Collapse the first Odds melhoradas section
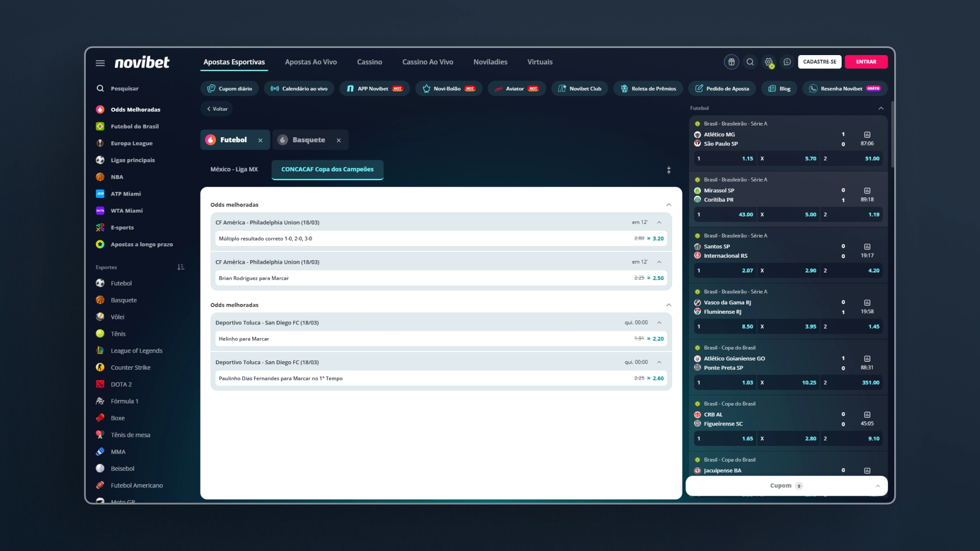Viewport: 980px width, 551px height. (669, 205)
